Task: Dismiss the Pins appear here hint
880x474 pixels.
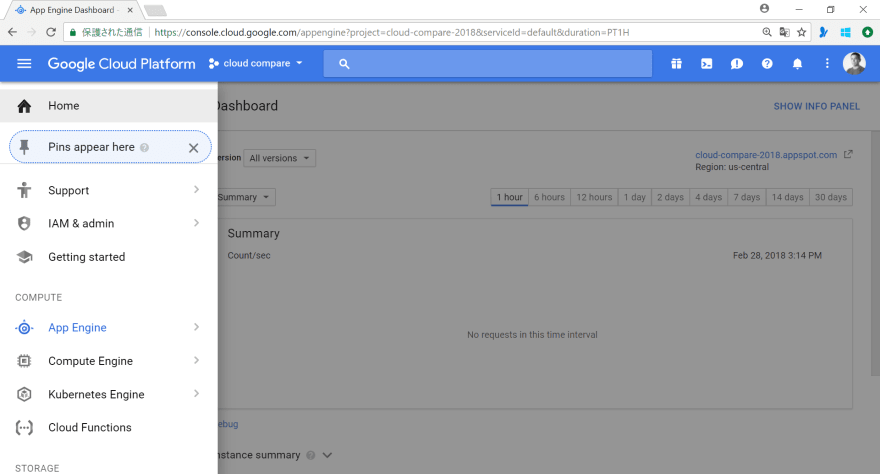Action: (x=194, y=148)
